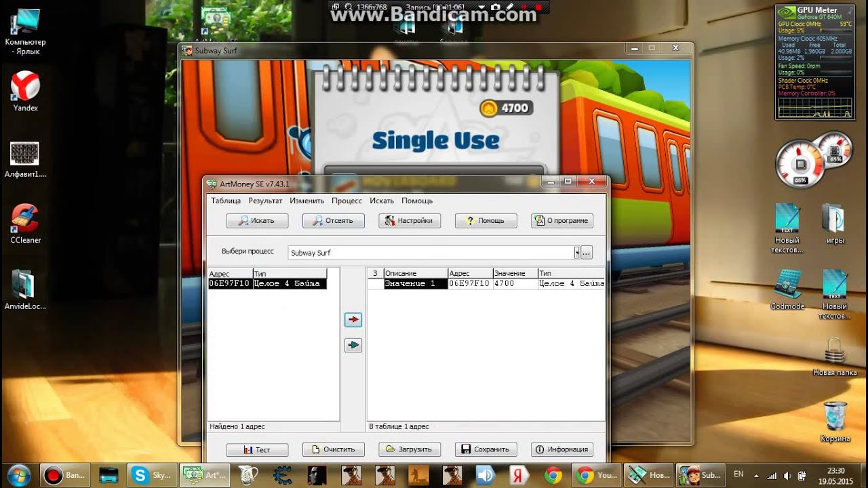868x488 pixels.
Task: Click the ArtMoney taskbar button
Action: tap(206, 475)
